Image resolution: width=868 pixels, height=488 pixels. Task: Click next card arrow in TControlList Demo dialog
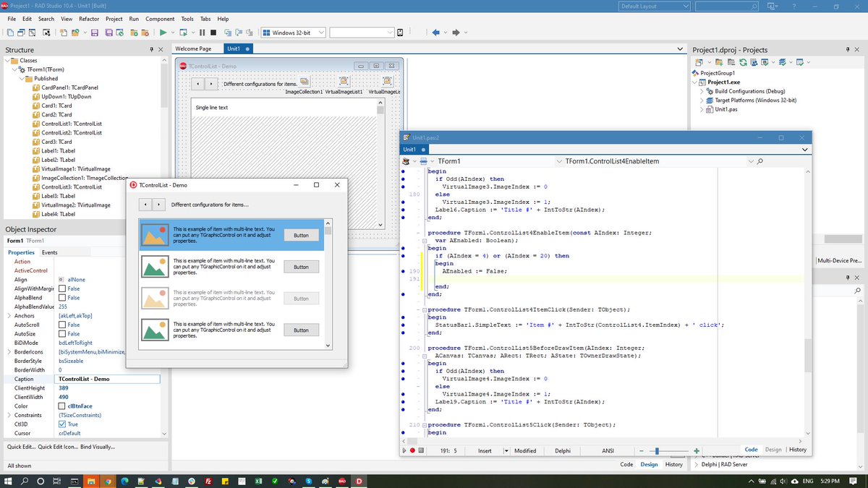pos(158,205)
